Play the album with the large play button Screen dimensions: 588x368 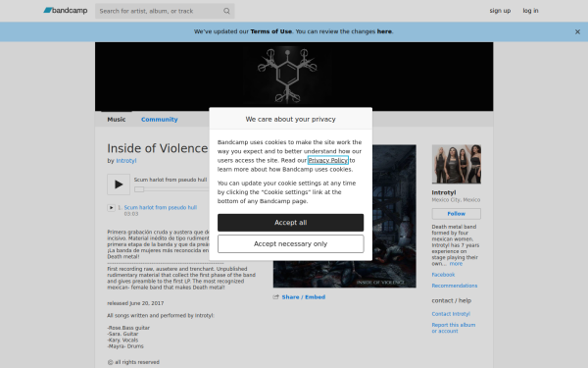tap(119, 184)
